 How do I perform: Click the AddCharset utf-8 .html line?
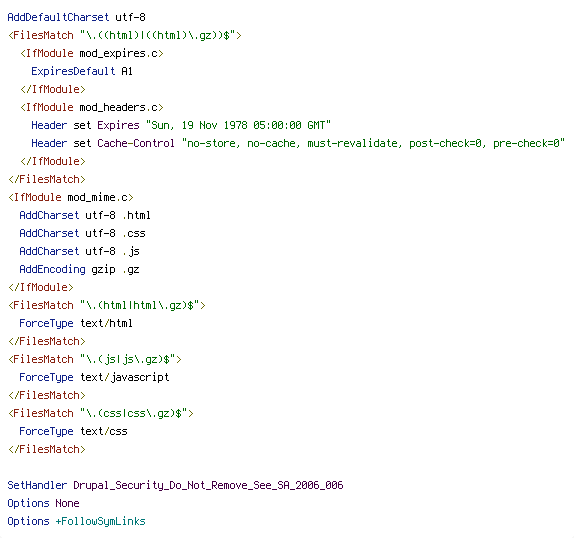pos(85,215)
